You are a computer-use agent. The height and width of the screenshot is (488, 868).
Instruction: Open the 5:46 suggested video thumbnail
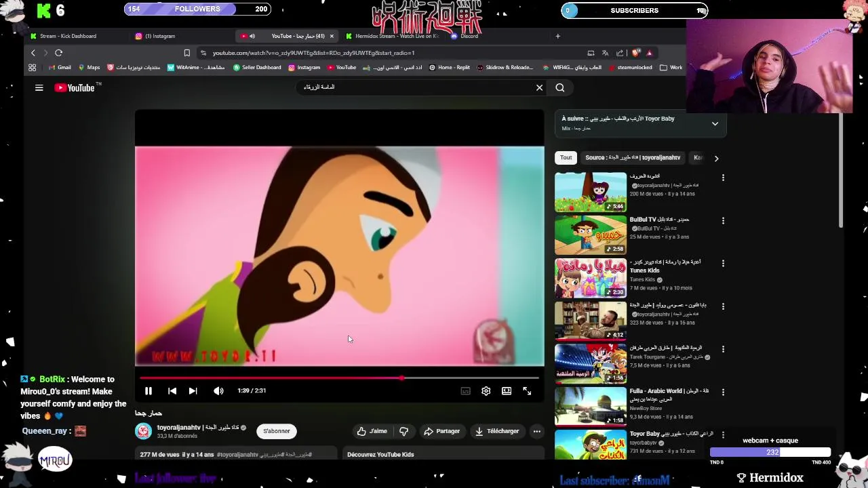coord(591,192)
